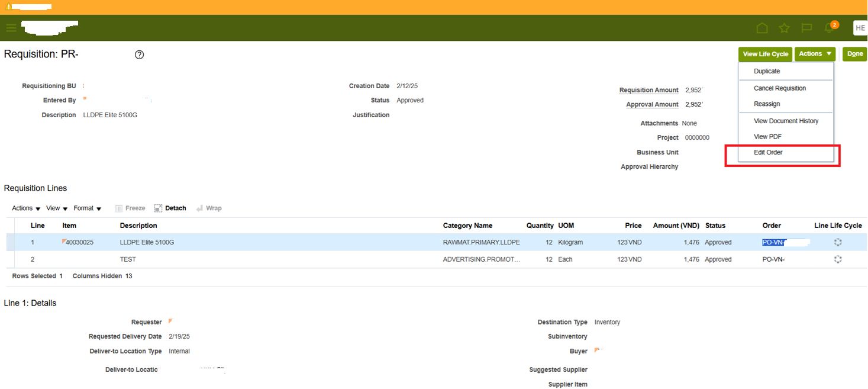Click the Price column header
Viewport: 868px width, 389px height.
(633, 226)
